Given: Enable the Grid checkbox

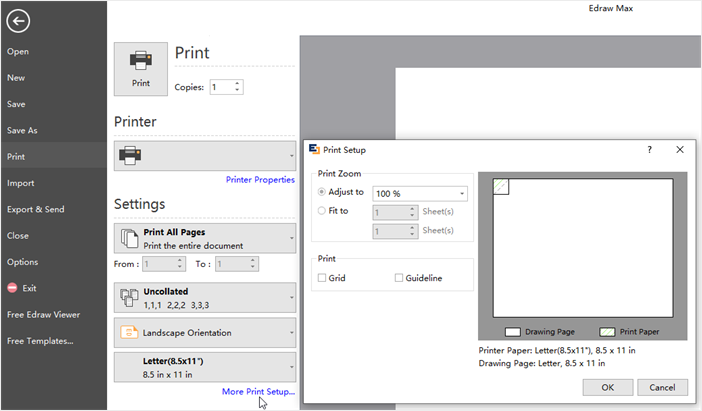Looking at the screenshot, I should point(321,278).
